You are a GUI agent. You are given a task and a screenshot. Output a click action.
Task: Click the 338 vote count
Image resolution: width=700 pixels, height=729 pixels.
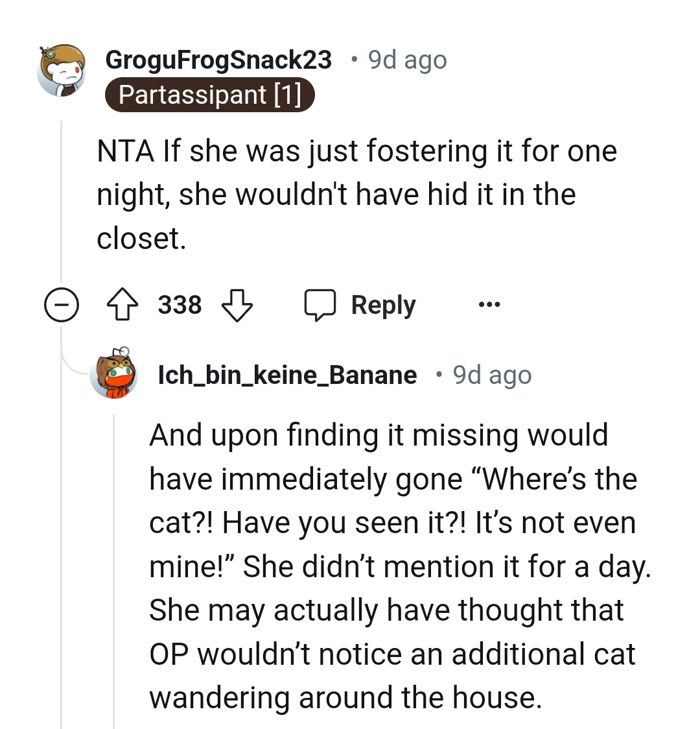(179, 305)
